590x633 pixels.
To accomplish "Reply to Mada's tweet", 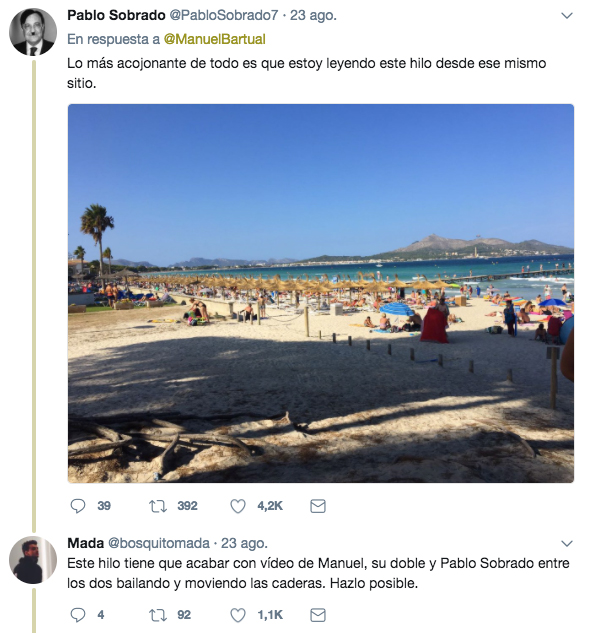I will pos(78,615).
